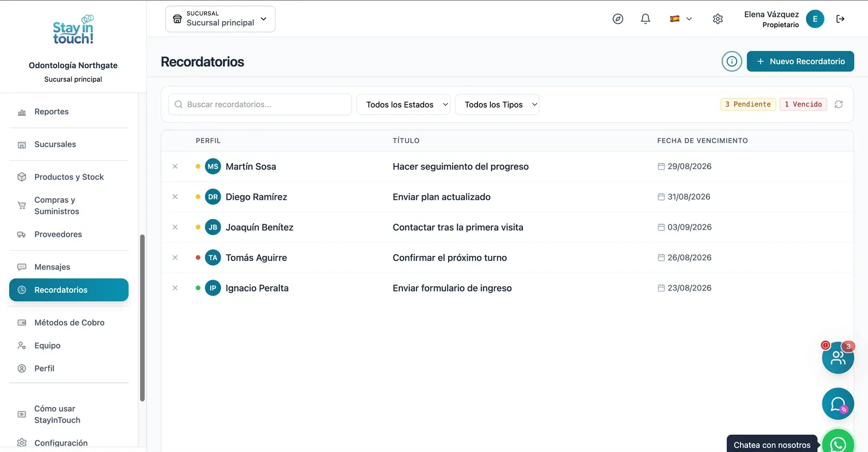Open Enviar plan actualizado reminder
The image size is (868, 452).
tap(442, 197)
